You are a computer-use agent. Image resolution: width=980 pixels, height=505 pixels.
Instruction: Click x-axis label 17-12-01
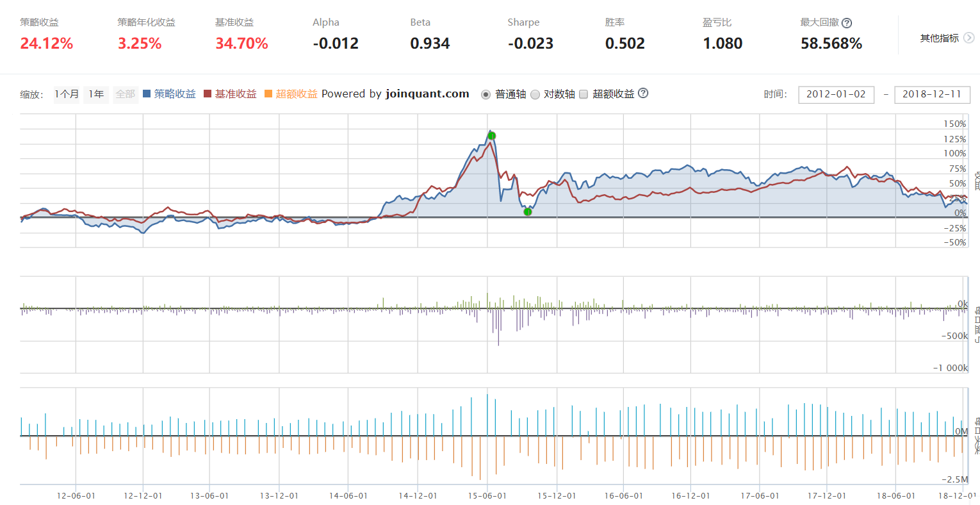point(826,495)
